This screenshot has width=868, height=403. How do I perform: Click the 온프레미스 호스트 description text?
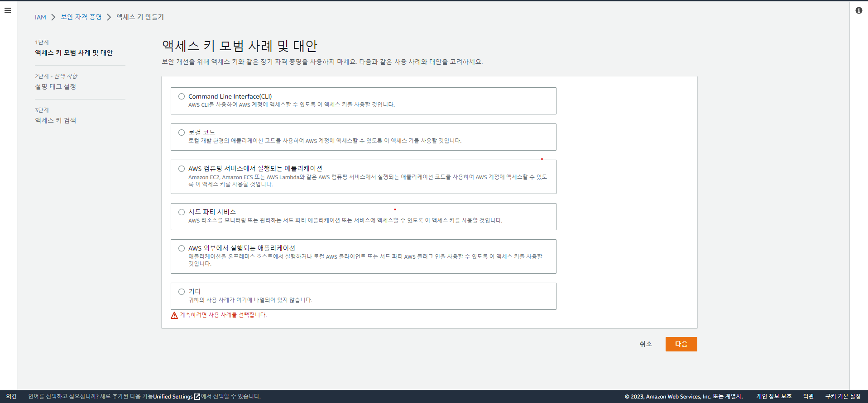tap(365, 260)
